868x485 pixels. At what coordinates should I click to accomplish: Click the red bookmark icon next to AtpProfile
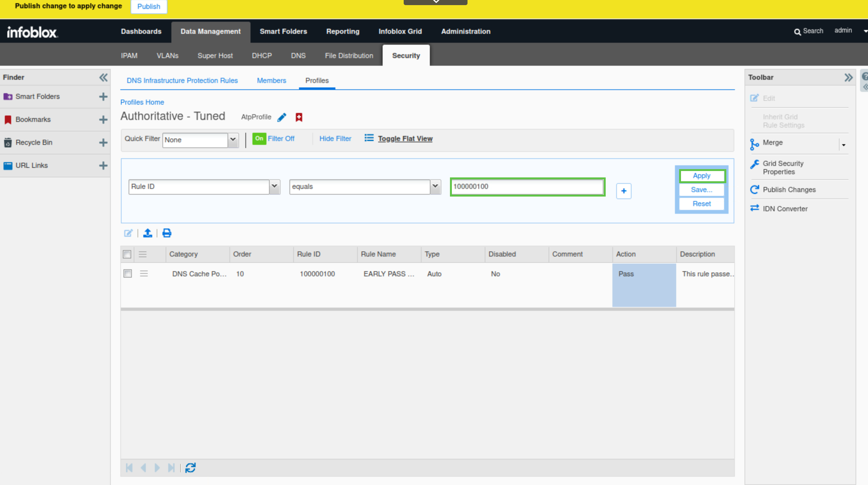pyautogui.click(x=299, y=117)
